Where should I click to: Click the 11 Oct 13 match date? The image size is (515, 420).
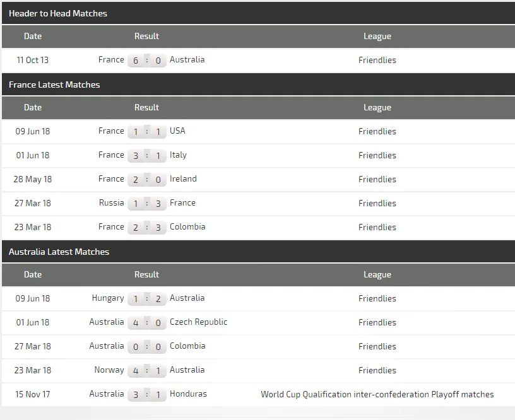tap(33, 61)
